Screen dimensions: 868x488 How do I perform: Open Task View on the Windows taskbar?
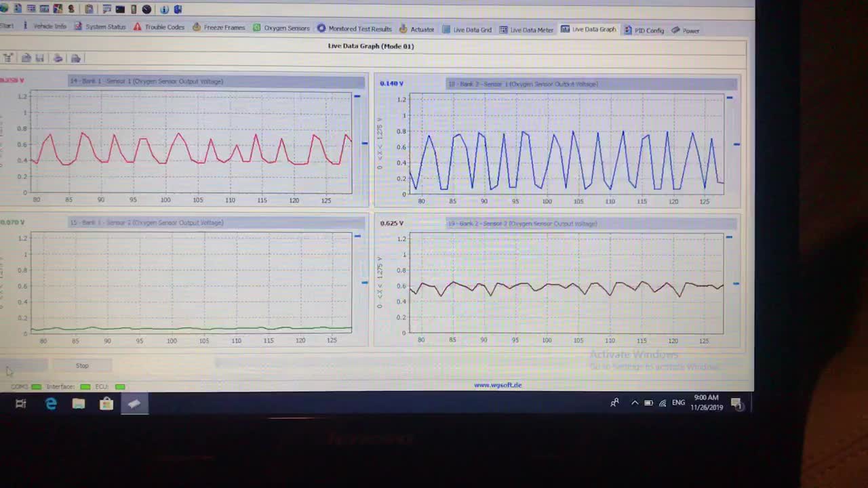click(20, 404)
